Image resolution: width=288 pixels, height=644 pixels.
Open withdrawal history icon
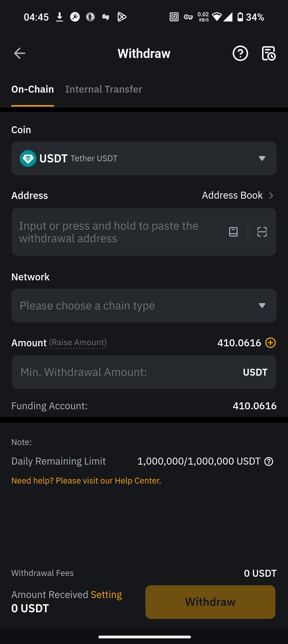pyautogui.click(x=269, y=53)
